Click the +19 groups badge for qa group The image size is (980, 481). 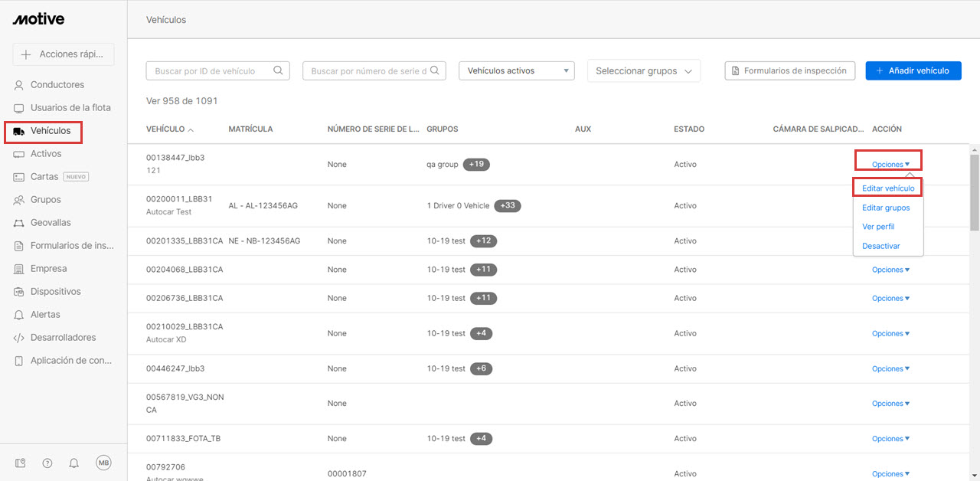(x=476, y=164)
